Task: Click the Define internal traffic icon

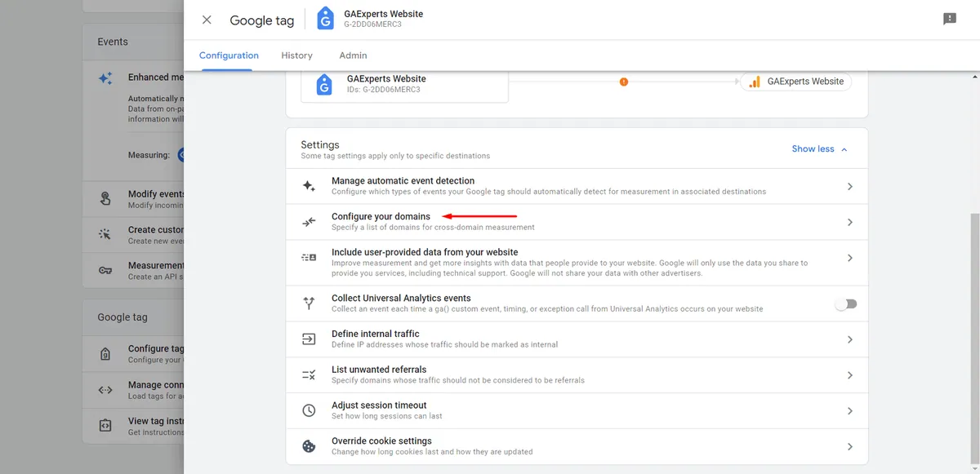Action: [x=309, y=339]
